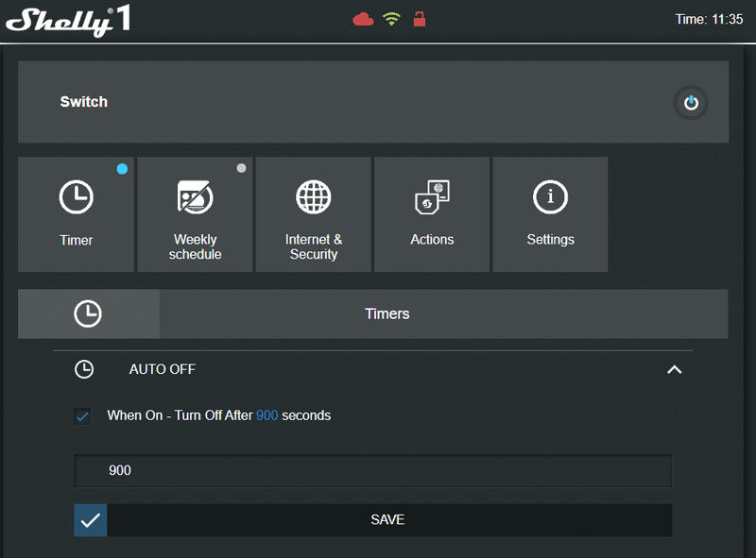Click the Actions documents icon

(432, 196)
